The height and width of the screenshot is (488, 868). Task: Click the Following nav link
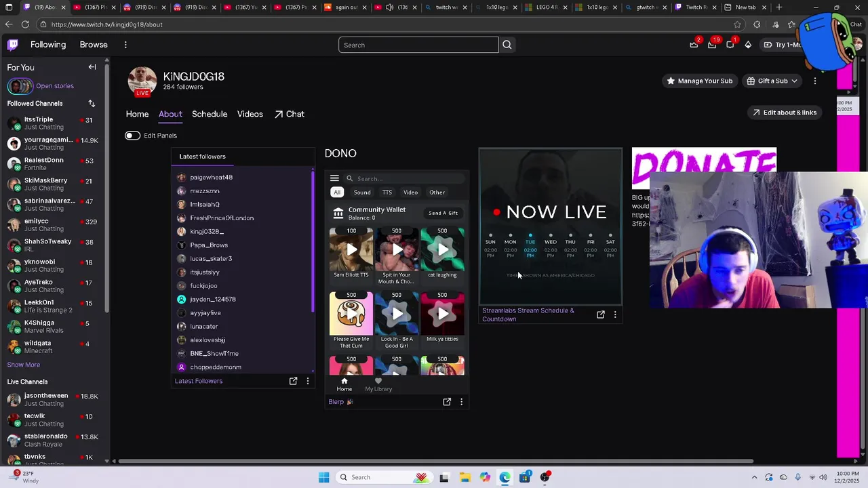(x=48, y=45)
